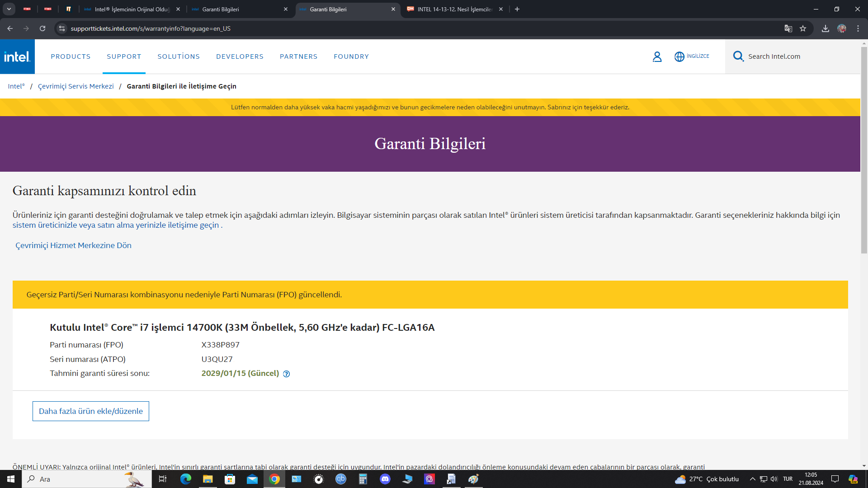
Task: Open Microsoft Store from the taskbar
Action: click(230, 479)
